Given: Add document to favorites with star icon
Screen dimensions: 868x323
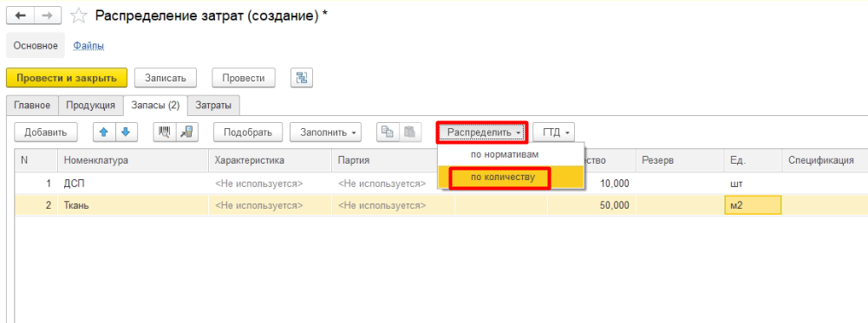Looking at the screenshot, I should (79, 16).
